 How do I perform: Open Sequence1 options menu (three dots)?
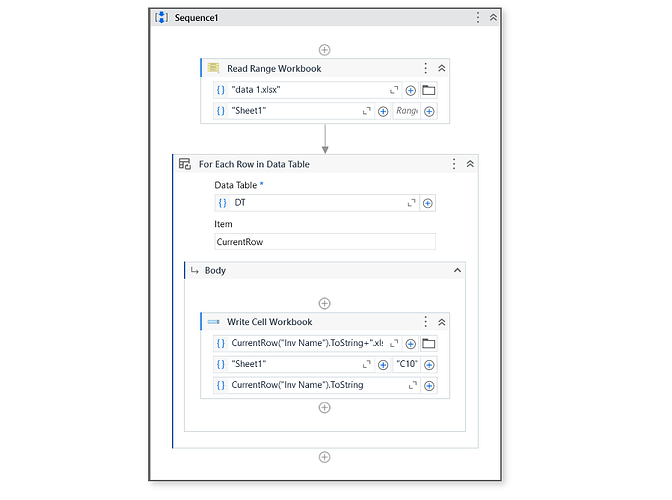478,18
